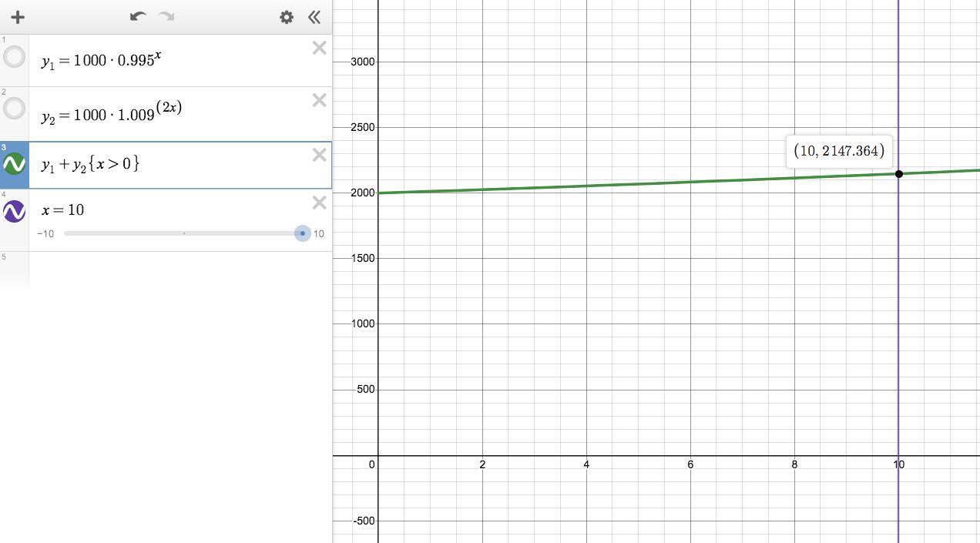The image size is (980, 543).
Task: Undo the last action
Action: (138, 16)
